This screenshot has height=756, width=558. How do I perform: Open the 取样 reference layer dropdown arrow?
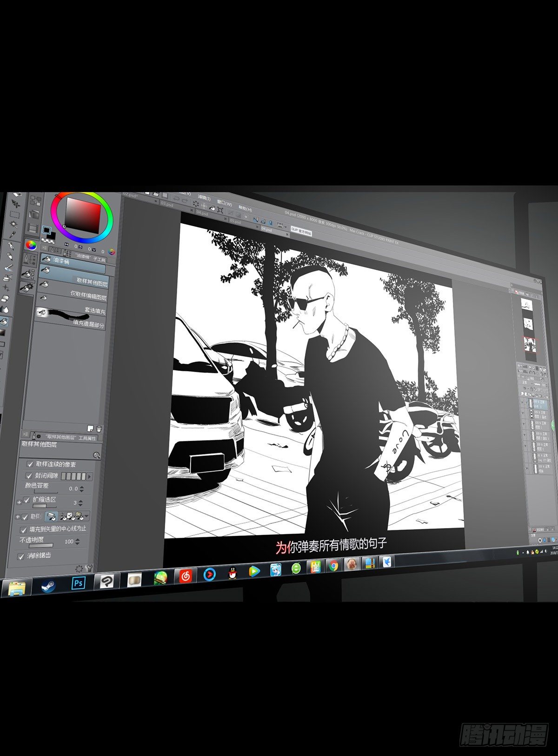pyautogui.click(x=86, y=516)
